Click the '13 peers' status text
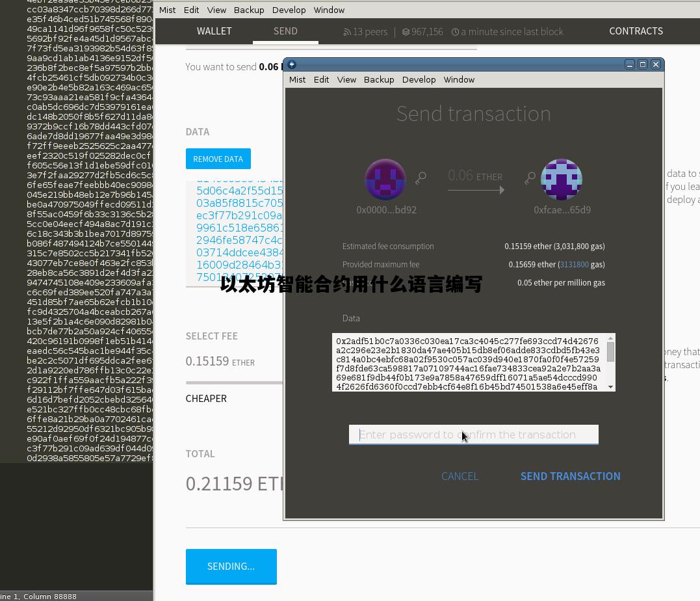Viewport: 700px width, 601px height. (x=370, y=32)
